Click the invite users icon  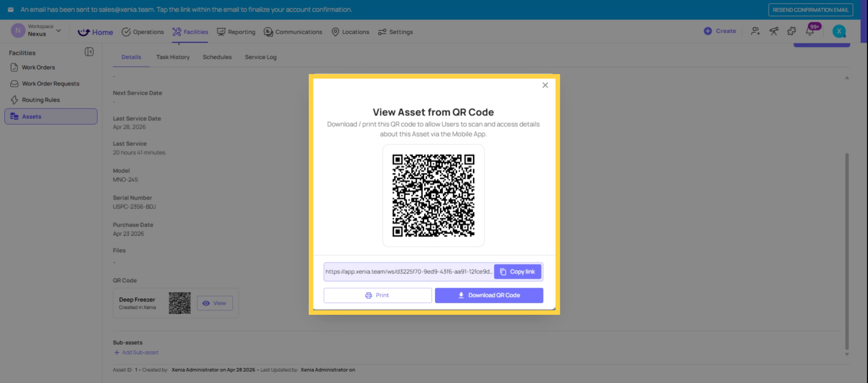point(755,31)
